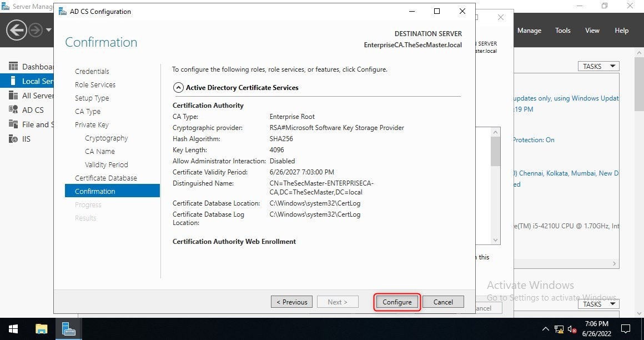
Task: Select the CA Type step
Action: click(x=88, y=112)
